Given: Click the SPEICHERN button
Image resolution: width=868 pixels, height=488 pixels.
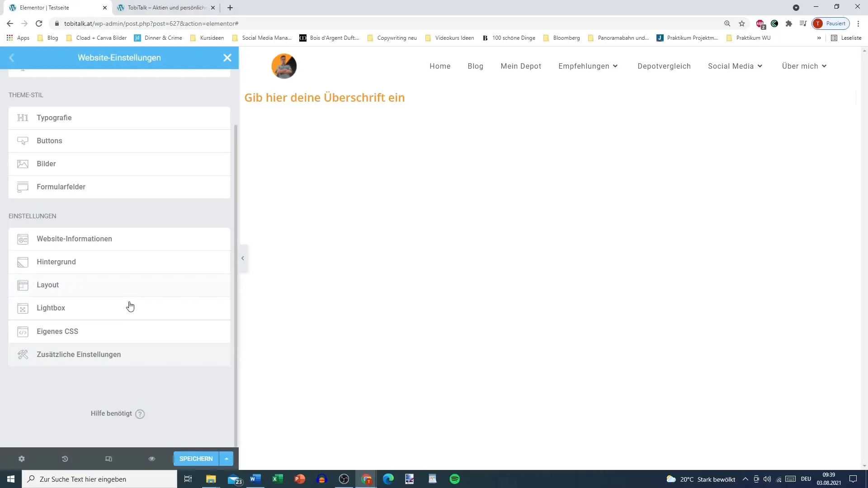Looking at the screenshot, I should [196, 459].
